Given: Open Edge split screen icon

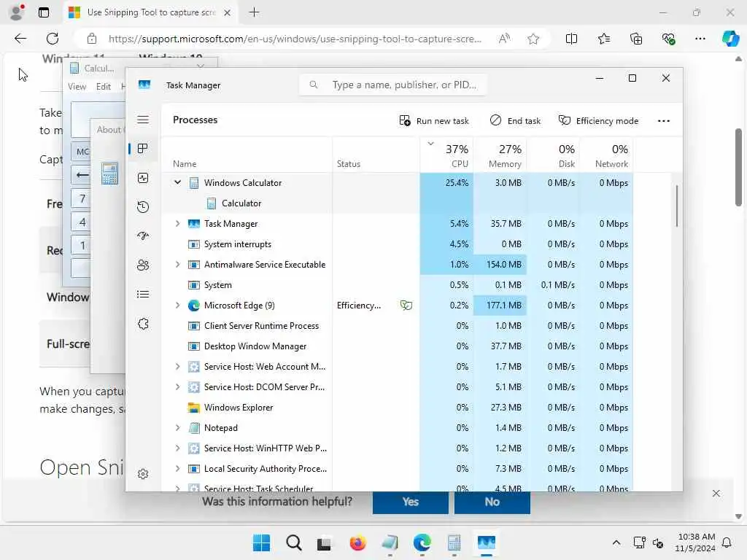Looking at the screenshot, I should [x=571, y=39].
